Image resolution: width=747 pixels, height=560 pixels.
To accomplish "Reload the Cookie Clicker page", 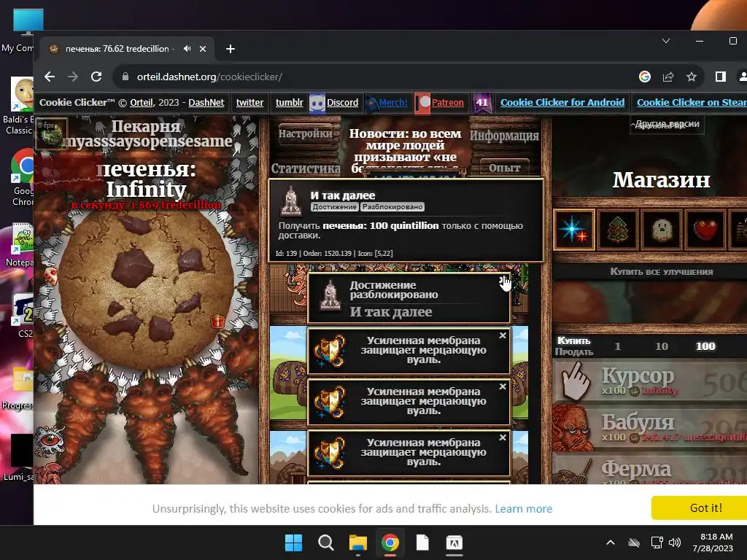I will tap(96, 77).
